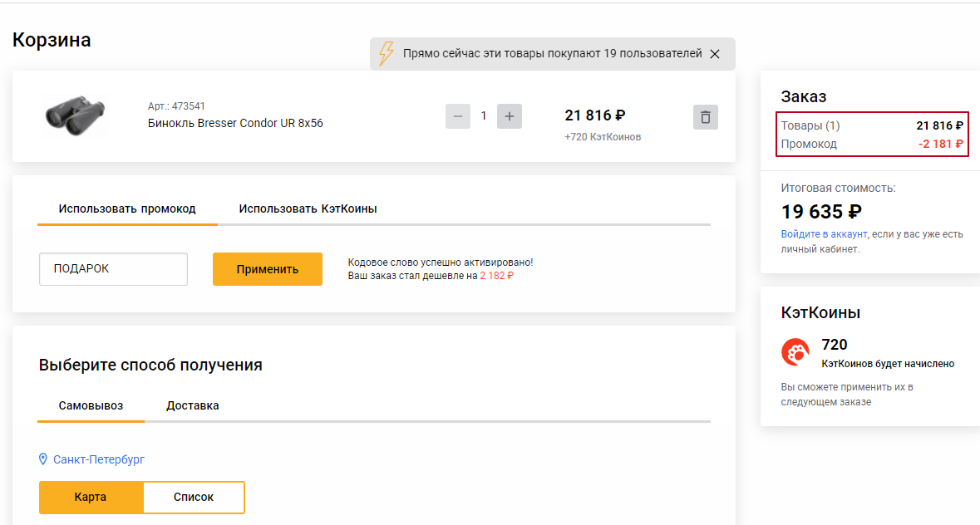
Task: Click the location pin icon
Action: pyautogui.click(x=43, y=459)
